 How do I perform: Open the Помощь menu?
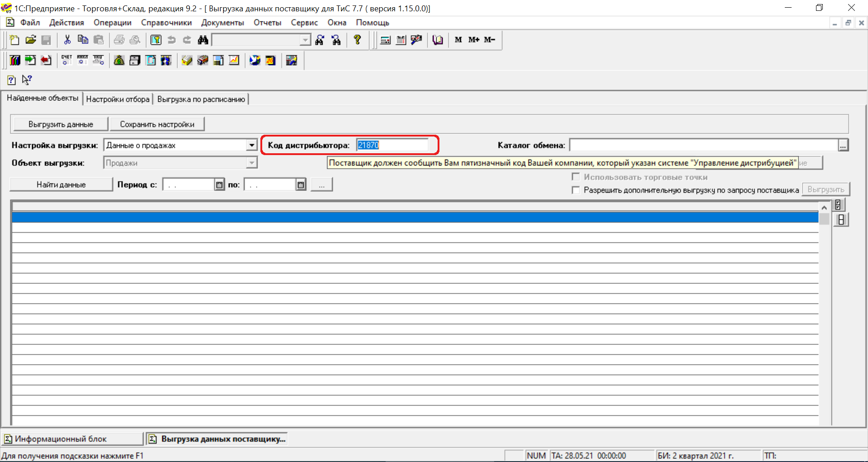373,23
